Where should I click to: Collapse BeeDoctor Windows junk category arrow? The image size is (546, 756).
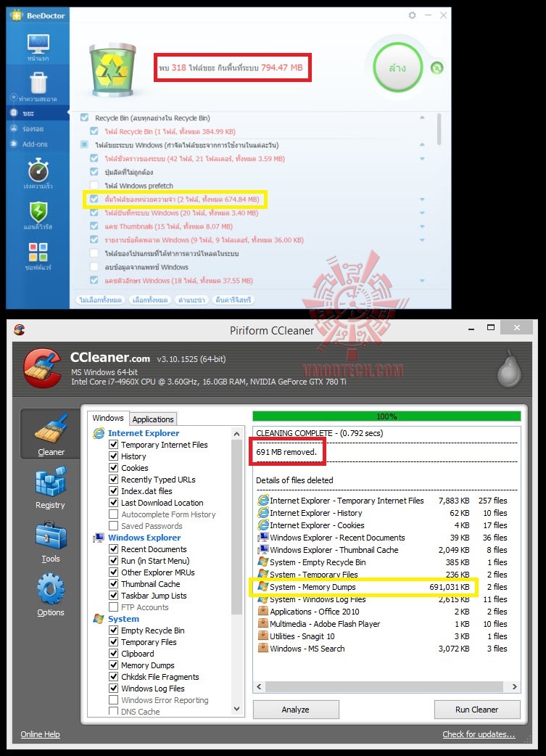(x=422, y=144)
